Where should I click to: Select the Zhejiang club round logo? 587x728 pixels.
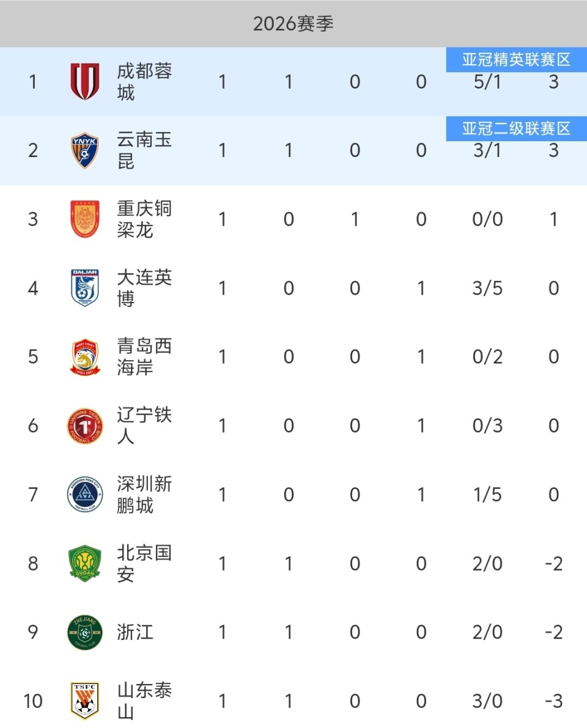pos(84,632)
